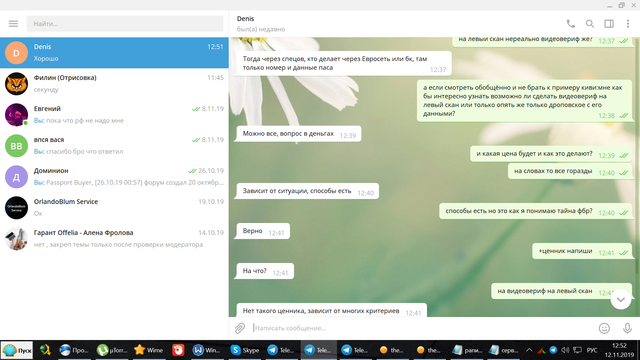
Task: Click the Найти search field
Action: (x=125, y=24)
